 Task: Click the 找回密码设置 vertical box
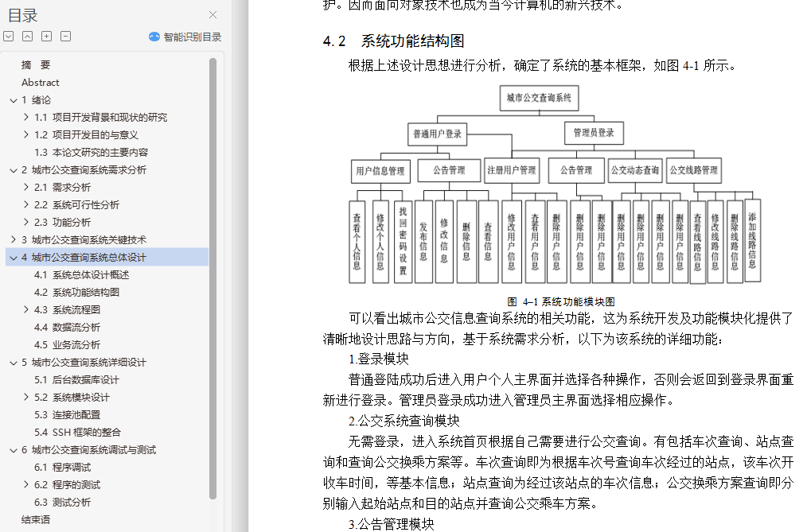point(403,241)
